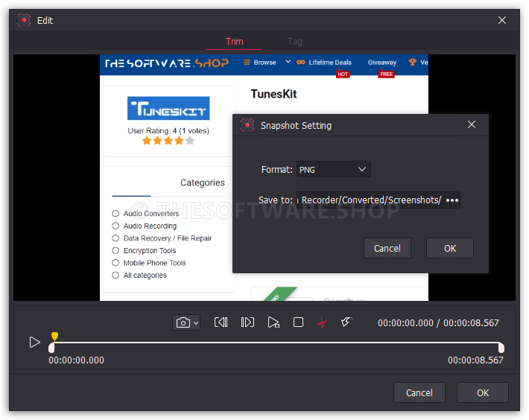Click the start time label under timeline
The height and width of the screenshot is (420, 529).
coord(76,360)
